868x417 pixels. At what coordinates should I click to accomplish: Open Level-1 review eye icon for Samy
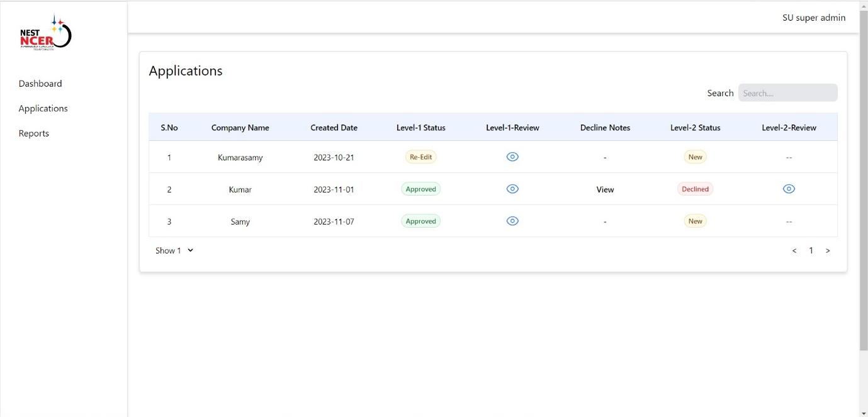pyautogui.click(x=512, y=221)
